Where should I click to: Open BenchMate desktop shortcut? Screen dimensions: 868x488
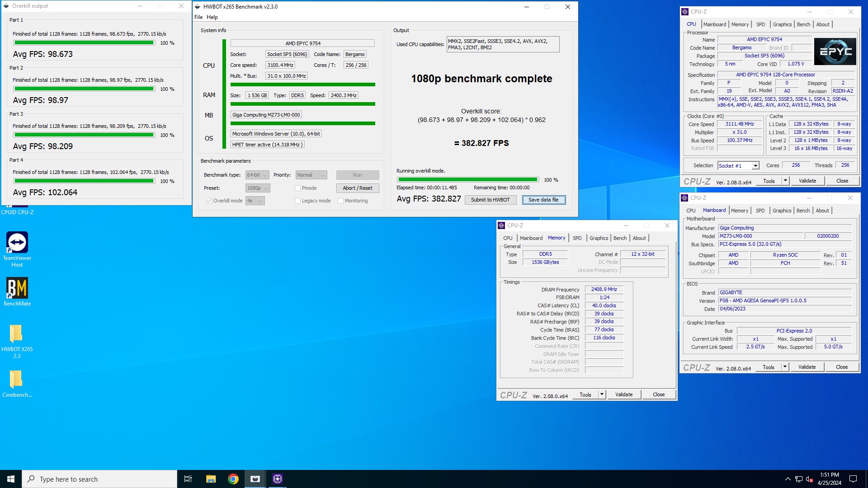[x=17, y=291]
